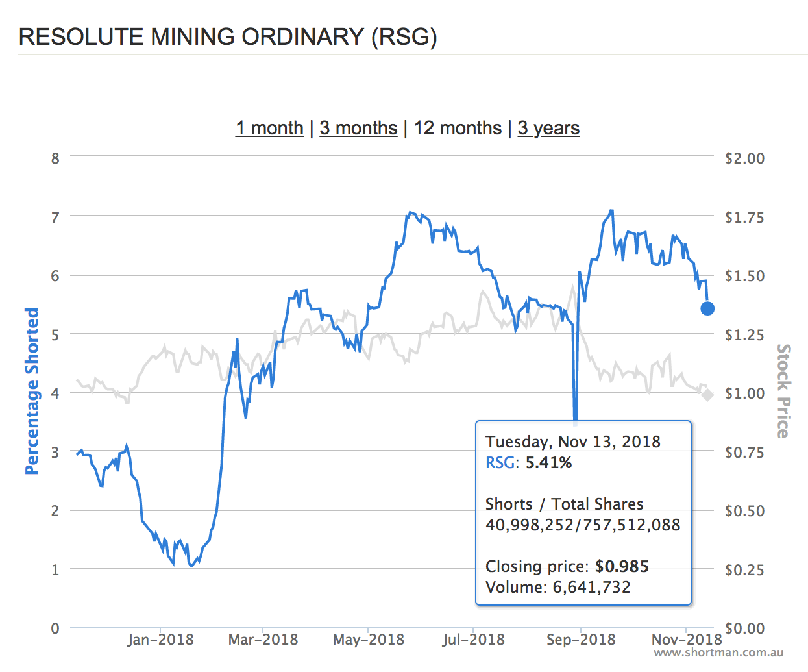Click the $1.75 price axis label

(744, 217)
